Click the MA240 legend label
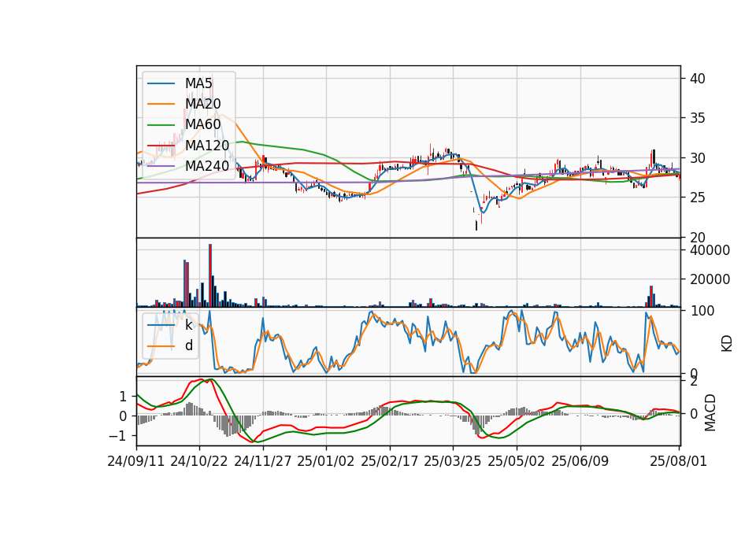 pos(207,166)
